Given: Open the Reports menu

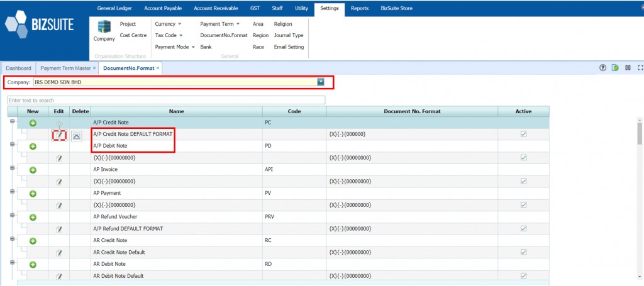Looking at the screenshot, I should pyautogui.click(x=360, y=8).
